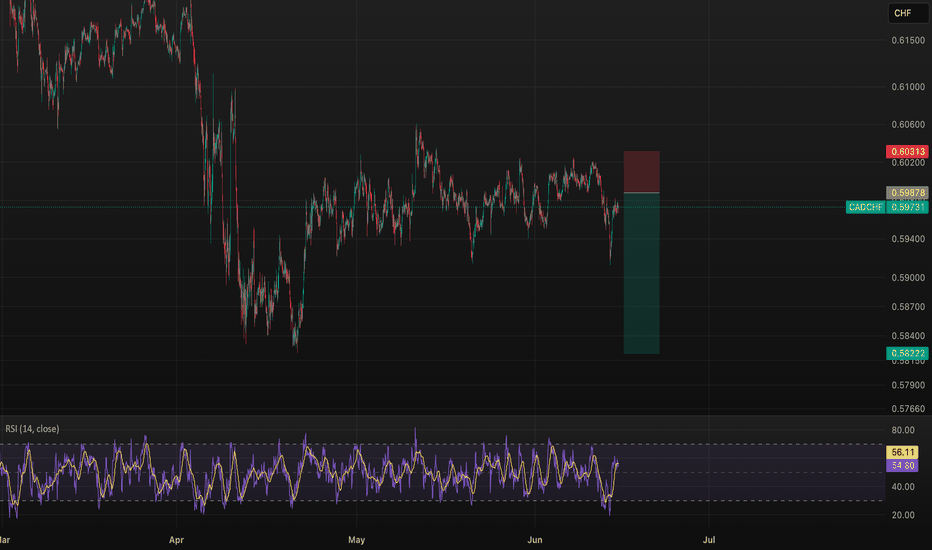Click the 0.61000 price axis label
Viewport: 932px width, 550px height.
(908, 87)
